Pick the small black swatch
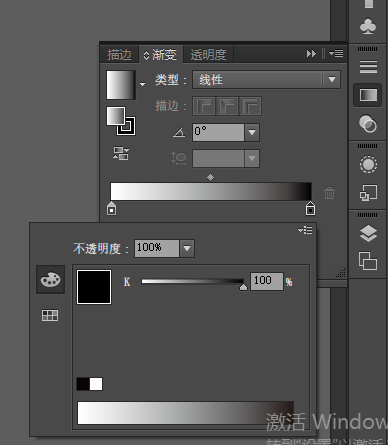 [83, 384]
